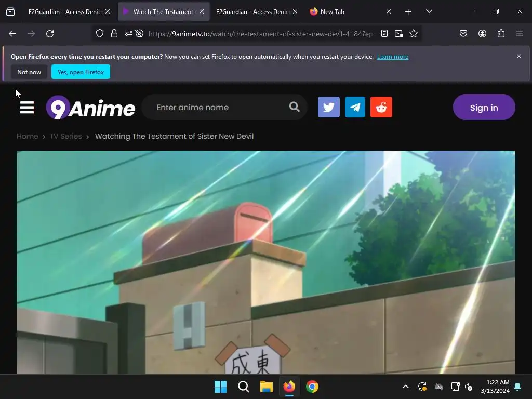
Task: Toggle reader view icon
Action: pos(384,34)
